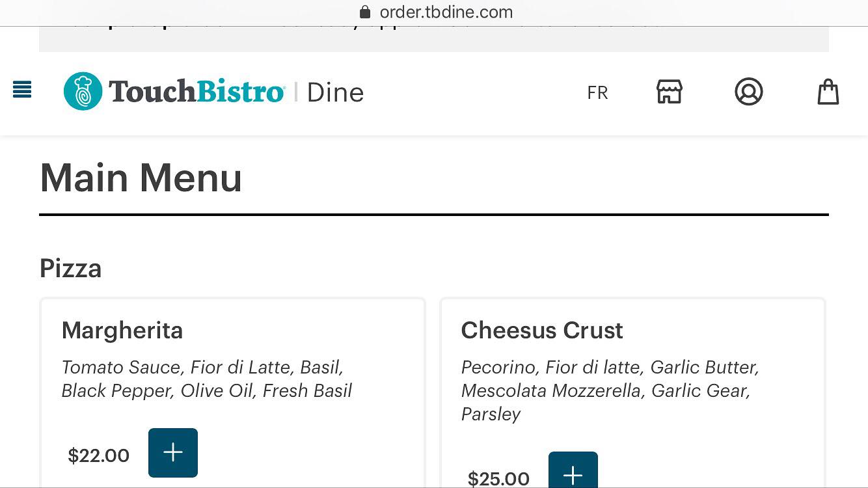This screenshot has width=868, height=488.
Task: Open the hamburger navigation menu
Action: [x=22, y=90]
